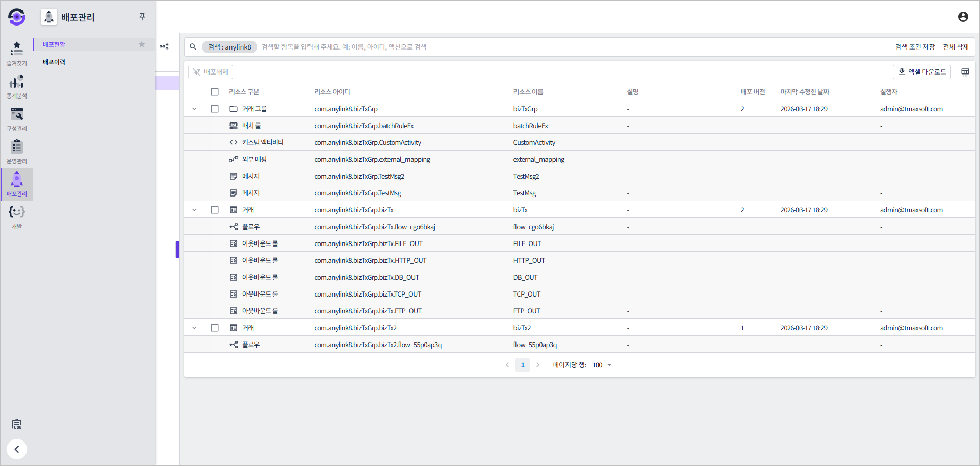Click the TCP_OUT name cell
The image size is (980, 466).
coord(527,294)
